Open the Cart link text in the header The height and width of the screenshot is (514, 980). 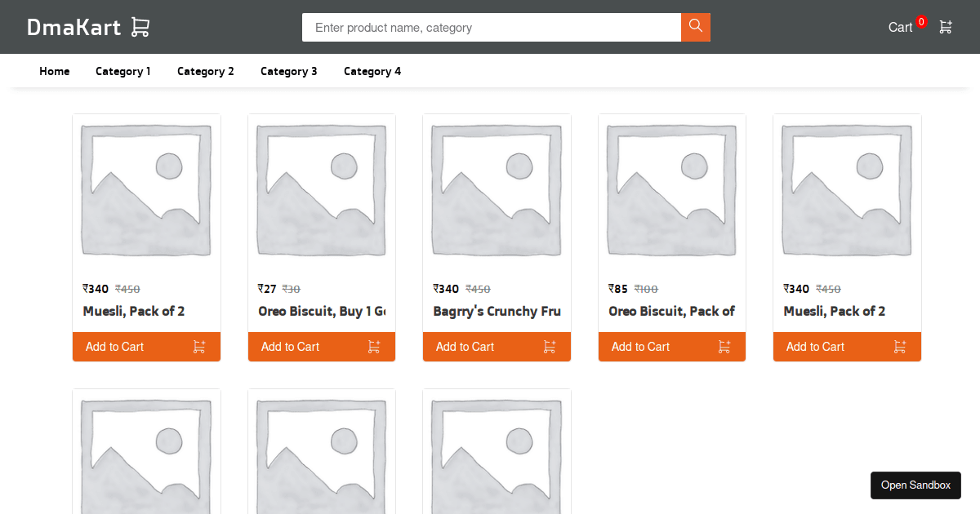tap(900, 28)
